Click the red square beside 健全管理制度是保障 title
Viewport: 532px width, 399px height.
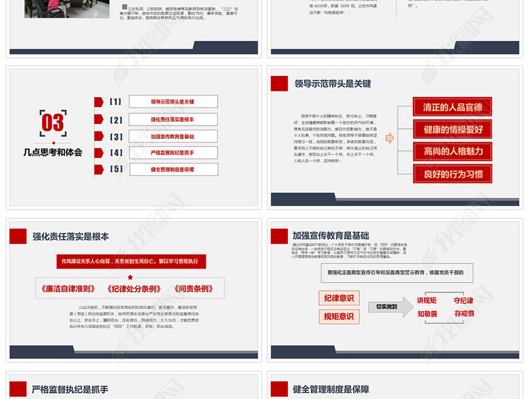(x=281, y=390)
